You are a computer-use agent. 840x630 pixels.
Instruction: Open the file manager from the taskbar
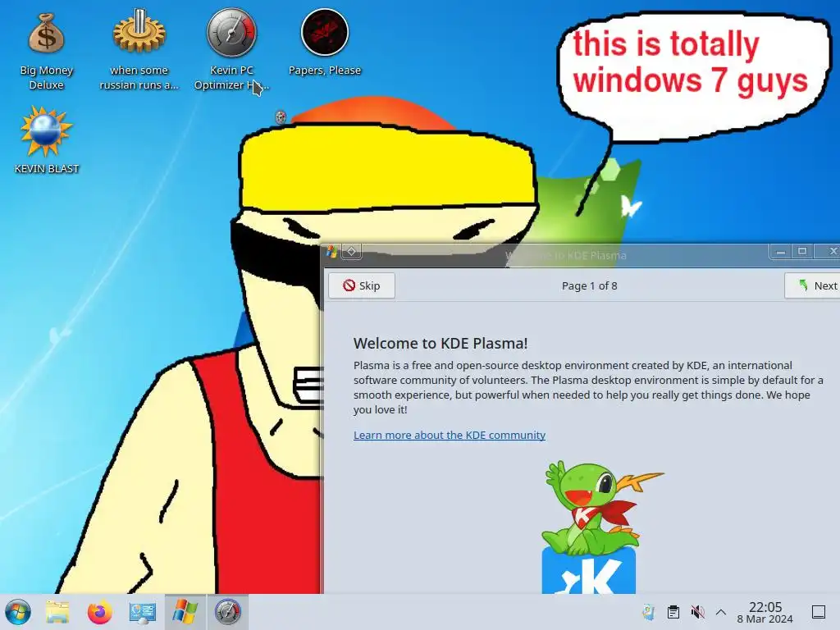tap(58, 612)
